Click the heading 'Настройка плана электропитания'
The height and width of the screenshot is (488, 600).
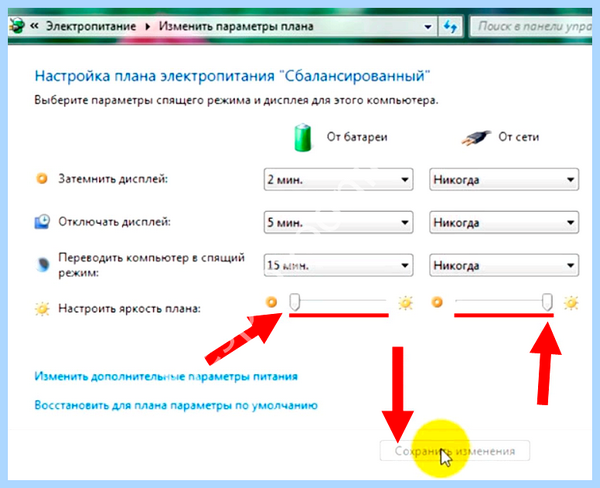[x=154, y=76]
